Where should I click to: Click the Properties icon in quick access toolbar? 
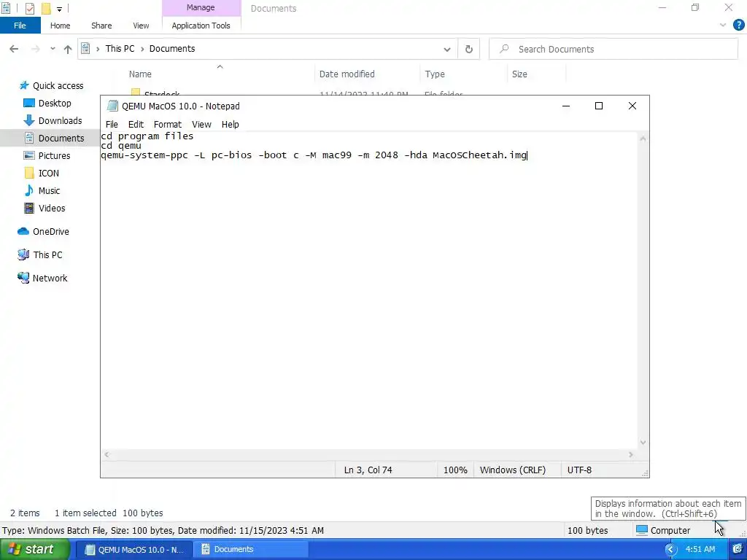pyautogui.click(x=29, y=8)
